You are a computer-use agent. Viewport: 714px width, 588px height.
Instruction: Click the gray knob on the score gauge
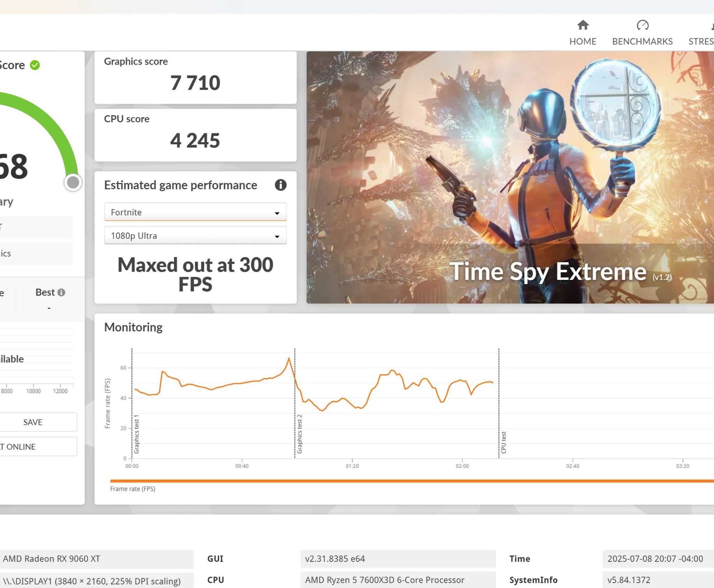(x=73, y=182)
